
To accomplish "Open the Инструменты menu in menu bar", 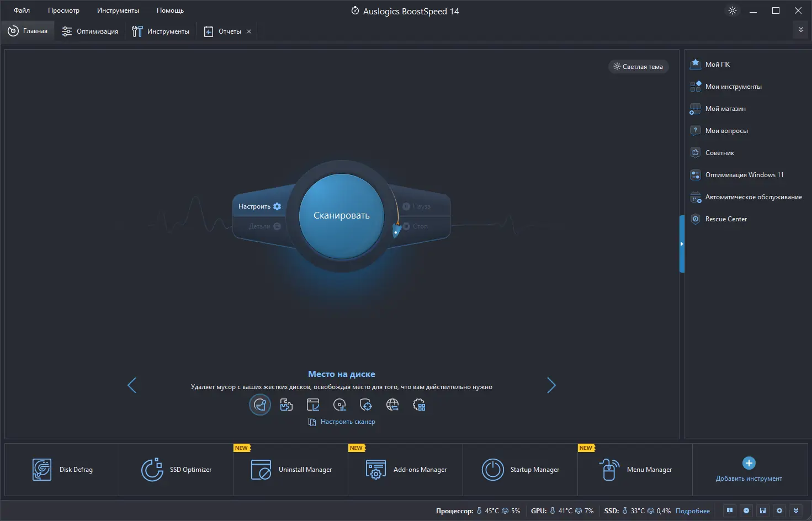I will [118, 10].
